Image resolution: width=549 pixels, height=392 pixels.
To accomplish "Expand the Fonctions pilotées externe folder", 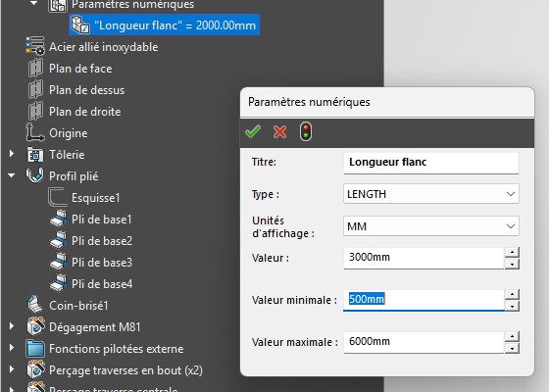I will pyautogui.click(x=12, y=348).
